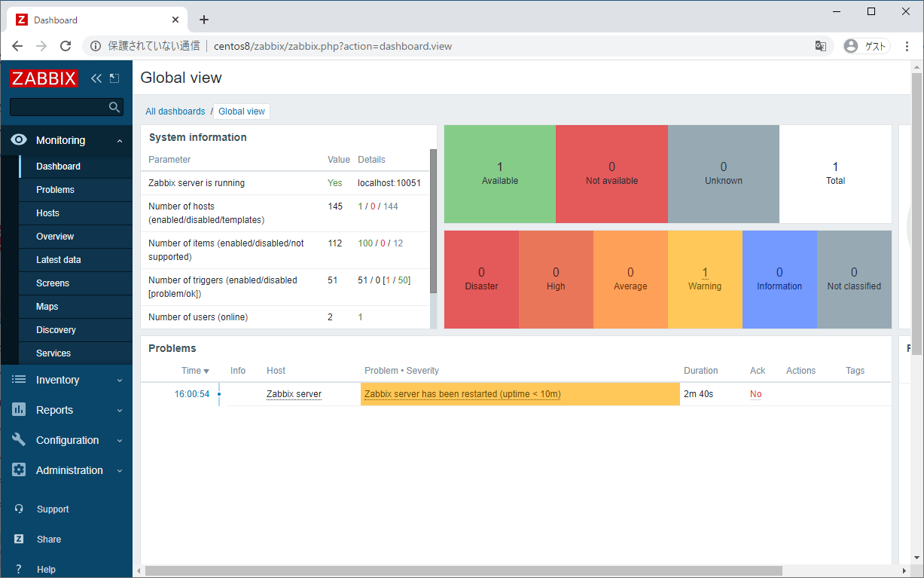Click localhost:10051 details value

pos(389,183)
